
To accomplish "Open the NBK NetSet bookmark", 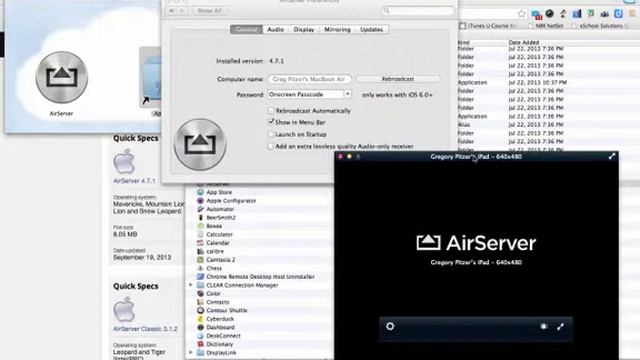I will coord(546,26).
